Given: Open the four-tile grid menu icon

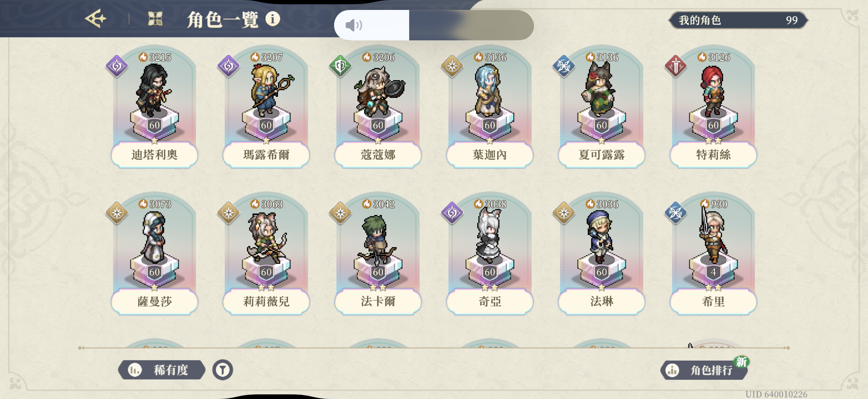Looking at the screenshot, I should point(155,19).
